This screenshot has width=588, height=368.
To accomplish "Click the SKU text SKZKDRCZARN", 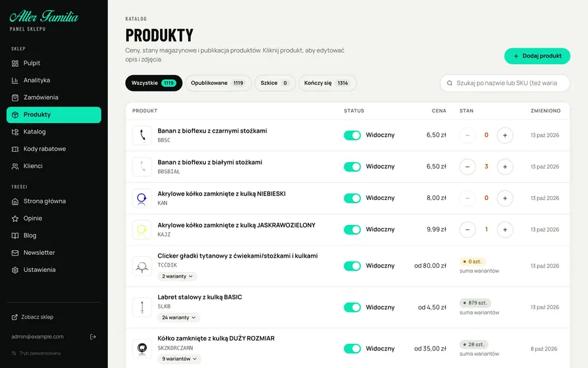I will [175, 348].
